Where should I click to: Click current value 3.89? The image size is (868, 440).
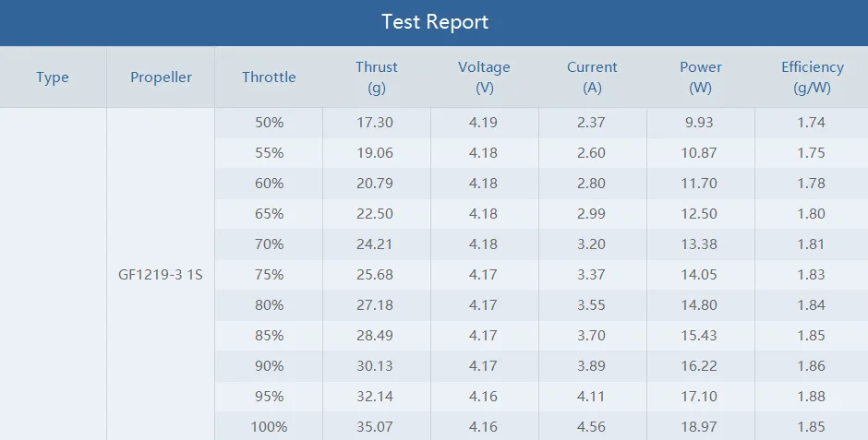591,366
